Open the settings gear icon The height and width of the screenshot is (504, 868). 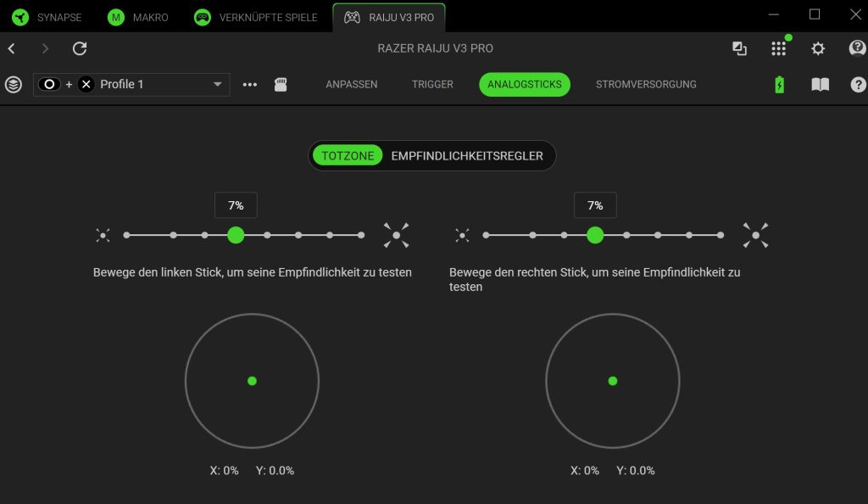tap(818, 48)
